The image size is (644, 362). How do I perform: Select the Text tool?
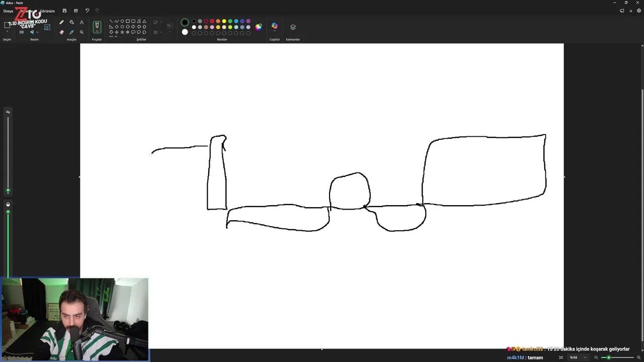82,22
